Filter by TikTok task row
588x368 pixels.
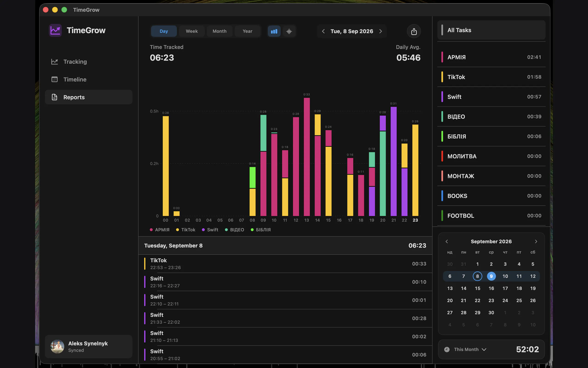coord(491,77)
